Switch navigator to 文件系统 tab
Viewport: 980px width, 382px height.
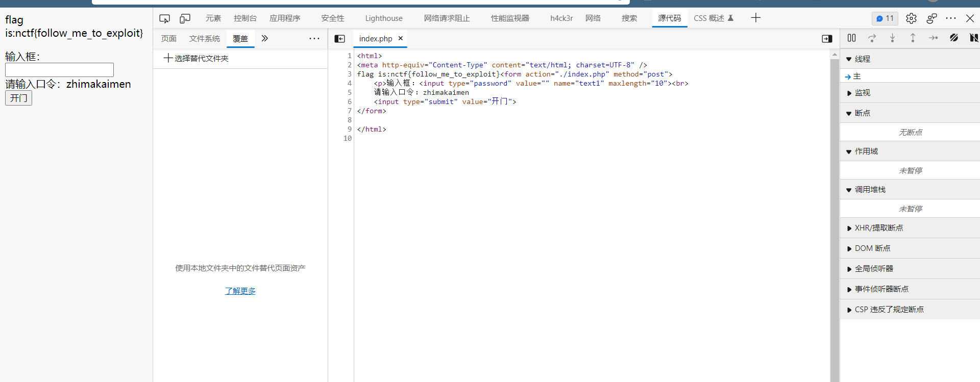pyautogui.click(x=205, y=39)
